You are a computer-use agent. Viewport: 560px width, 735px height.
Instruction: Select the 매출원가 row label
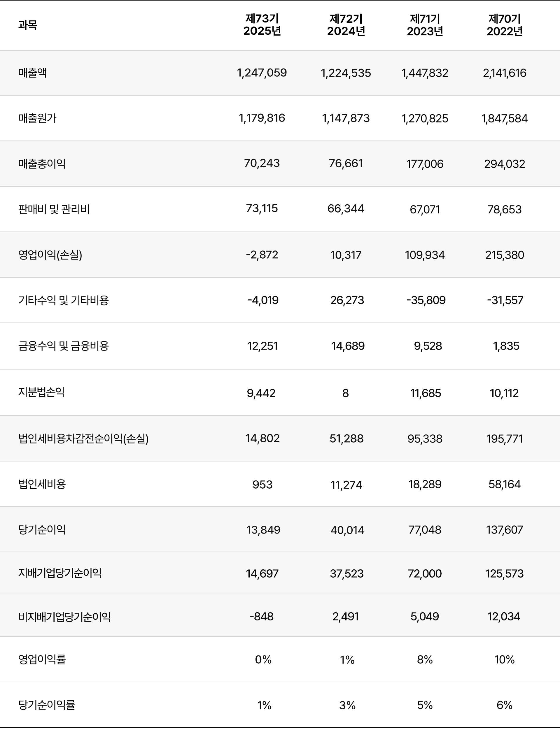tap(37, 118)
